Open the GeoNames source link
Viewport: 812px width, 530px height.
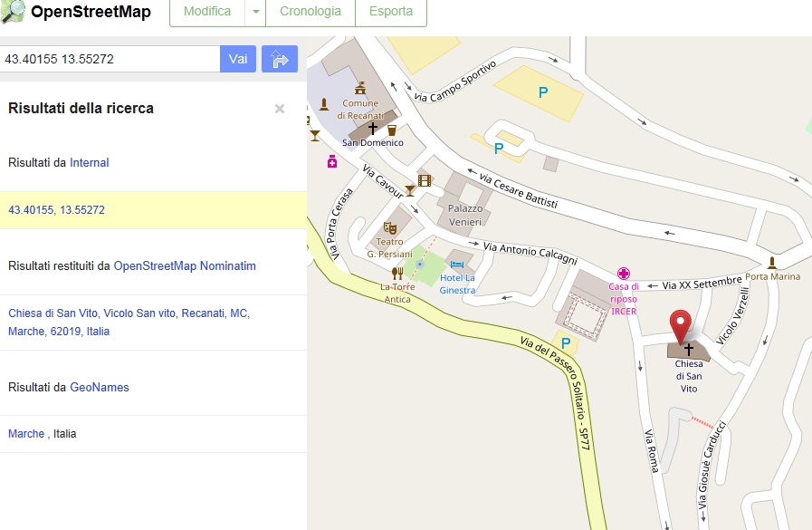point(100,387)
